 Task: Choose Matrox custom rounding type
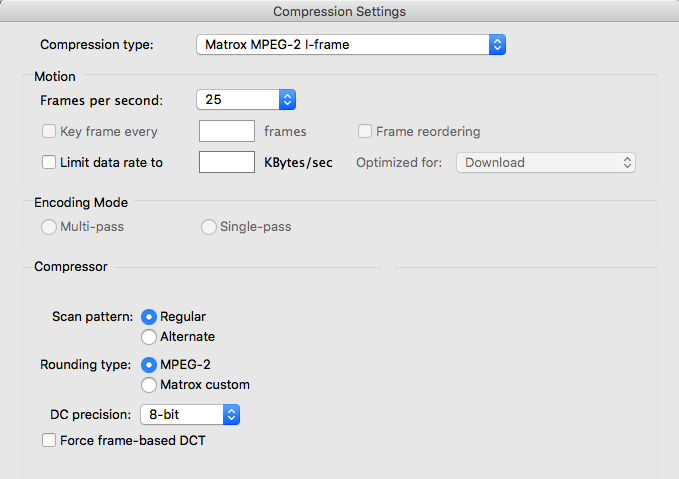click(x=149, y=384)
